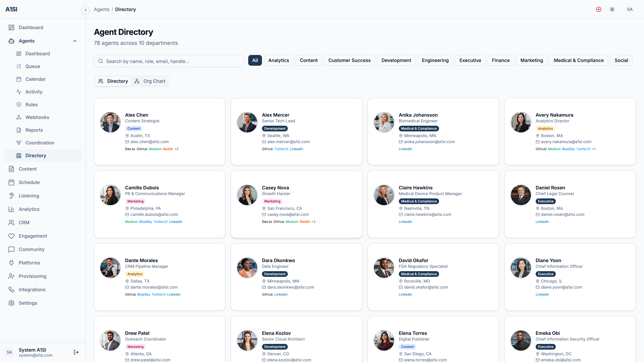Open the Activity pulse icon
Screen dimensions: 644x362
tap(19, 92)
